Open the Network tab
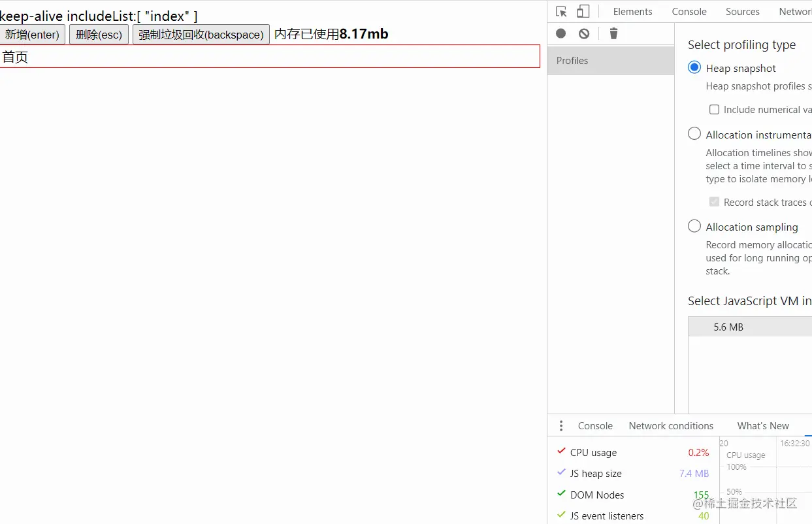812x524 pixels. pyautogui.click(x=795, y=12)
